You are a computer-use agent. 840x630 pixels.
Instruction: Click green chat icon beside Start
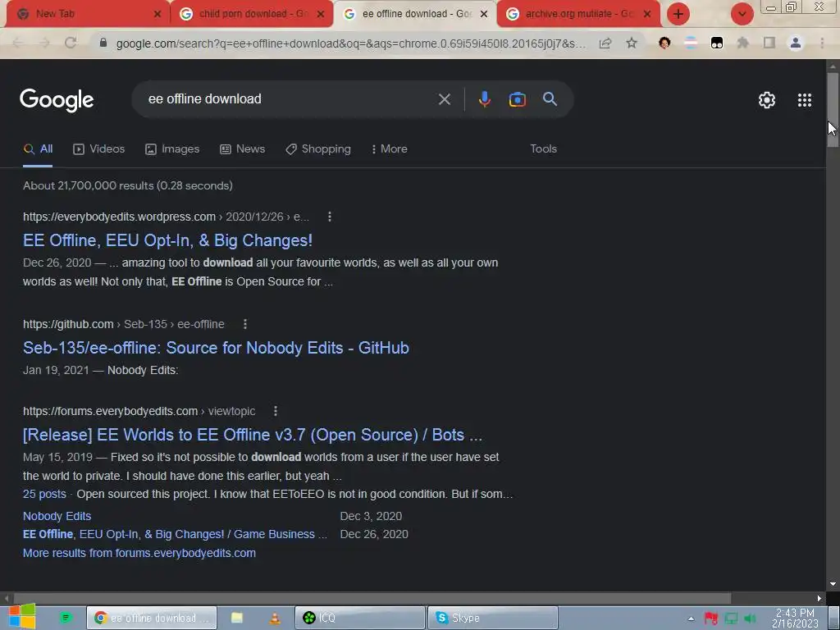coord(66,618)
